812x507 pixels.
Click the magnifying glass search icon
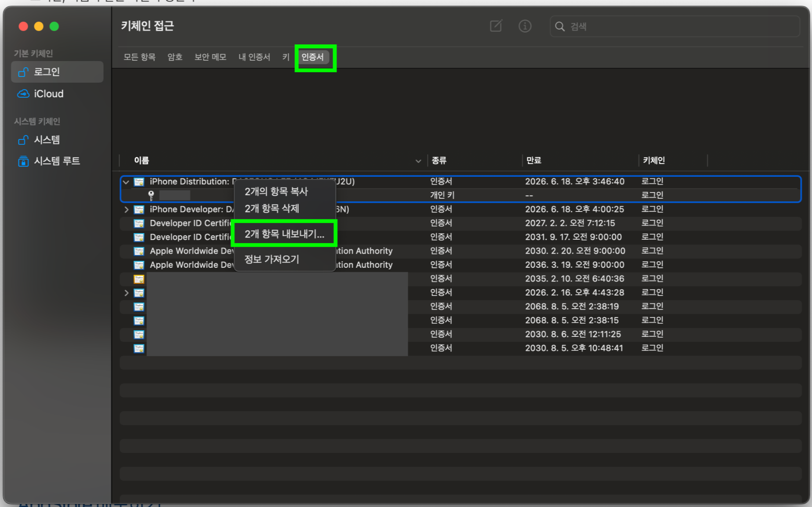560,26
